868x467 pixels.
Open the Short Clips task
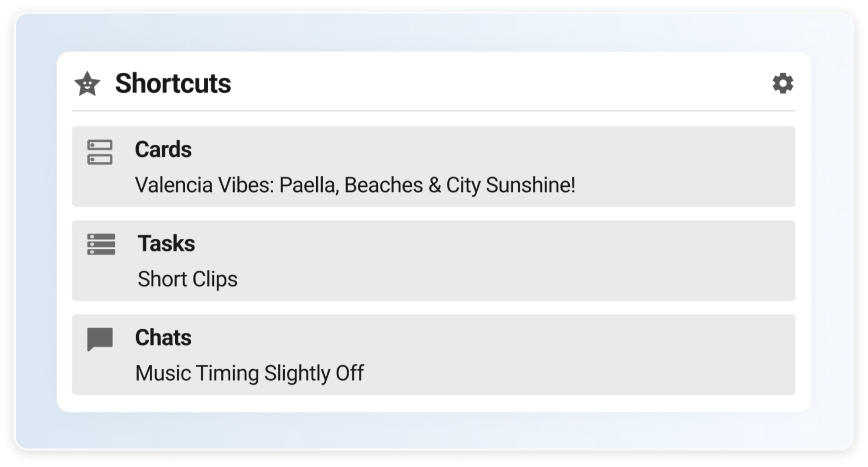pos(187,279)
